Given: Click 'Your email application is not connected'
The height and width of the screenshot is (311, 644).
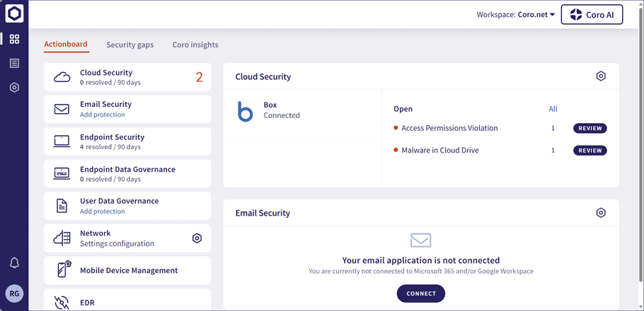Looking at the screenshot, I should coord(420,260).
